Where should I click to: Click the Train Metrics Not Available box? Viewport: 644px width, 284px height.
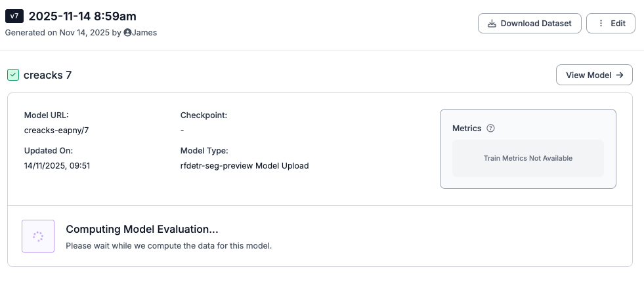(528, 158)
